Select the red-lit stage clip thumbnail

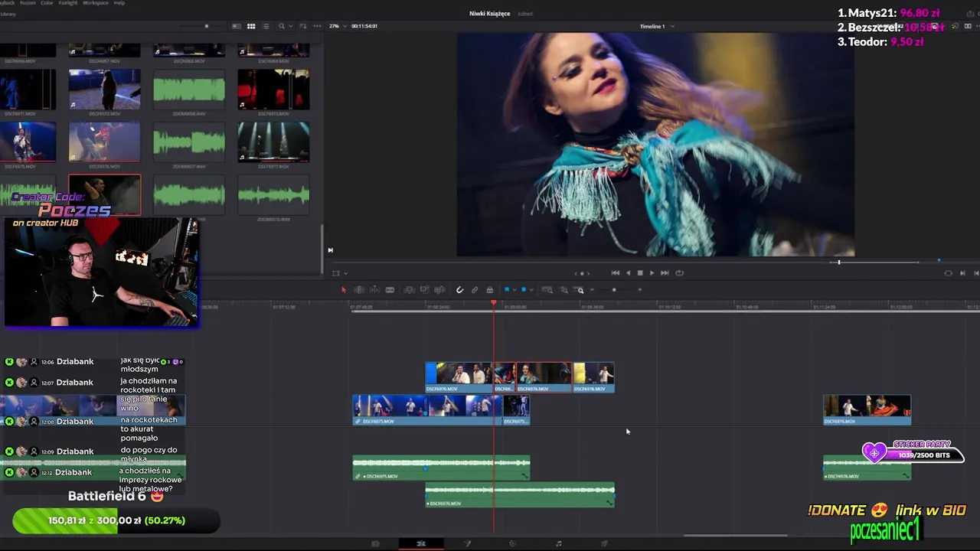pyautogui.click(x=273, y=89)
